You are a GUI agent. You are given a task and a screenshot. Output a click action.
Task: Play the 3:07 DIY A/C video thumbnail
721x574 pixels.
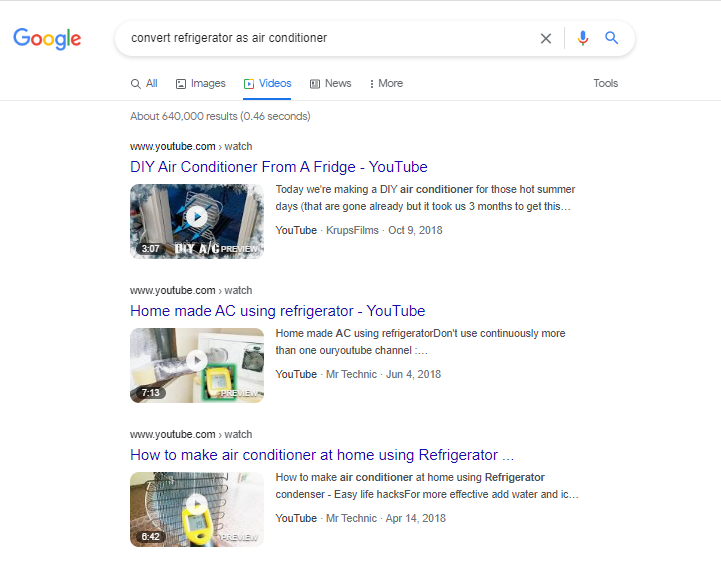pyautogui.click(x=197, y=221)
